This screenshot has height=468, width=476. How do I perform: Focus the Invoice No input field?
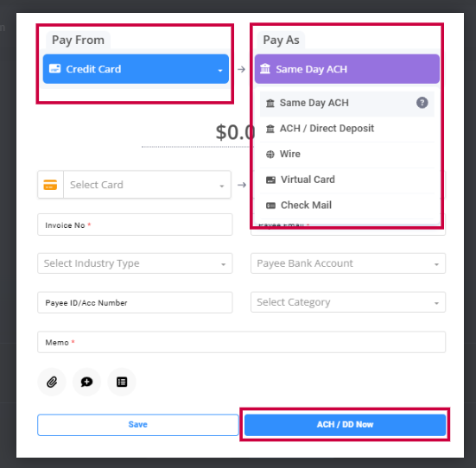click(x=135, y=225)
